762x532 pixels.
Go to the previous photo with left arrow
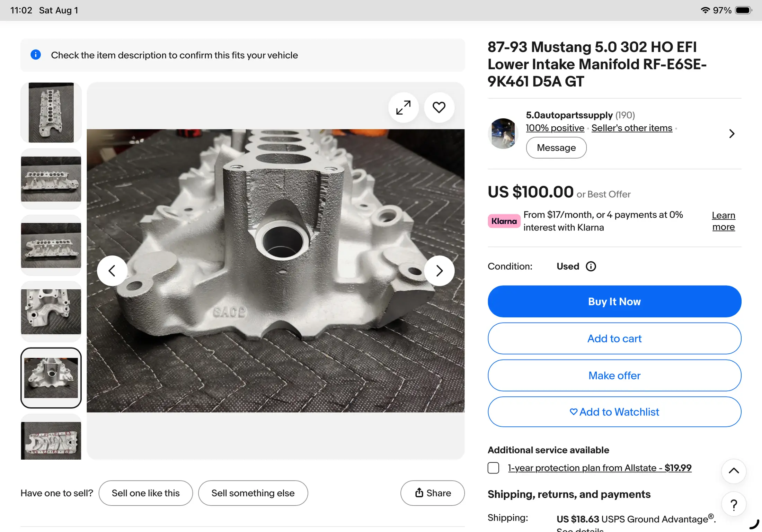click(x=112, y=271)
